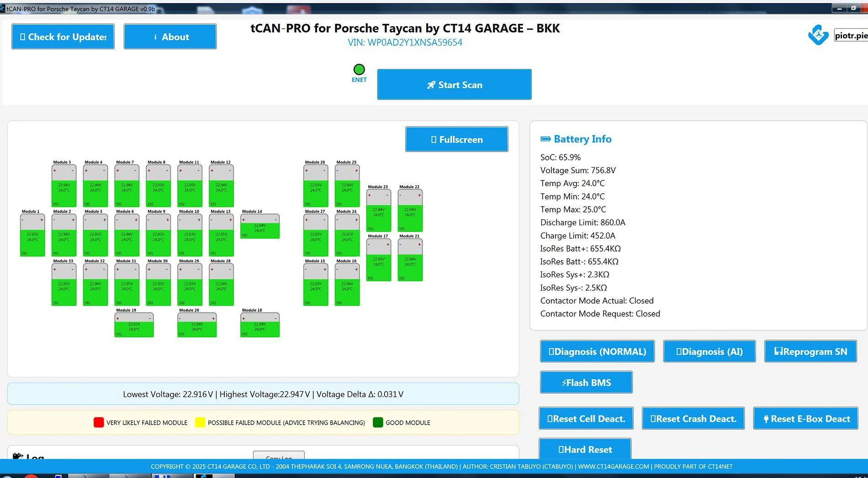
Task: Select the Module 33 battery icon
Action: (64, 285)
